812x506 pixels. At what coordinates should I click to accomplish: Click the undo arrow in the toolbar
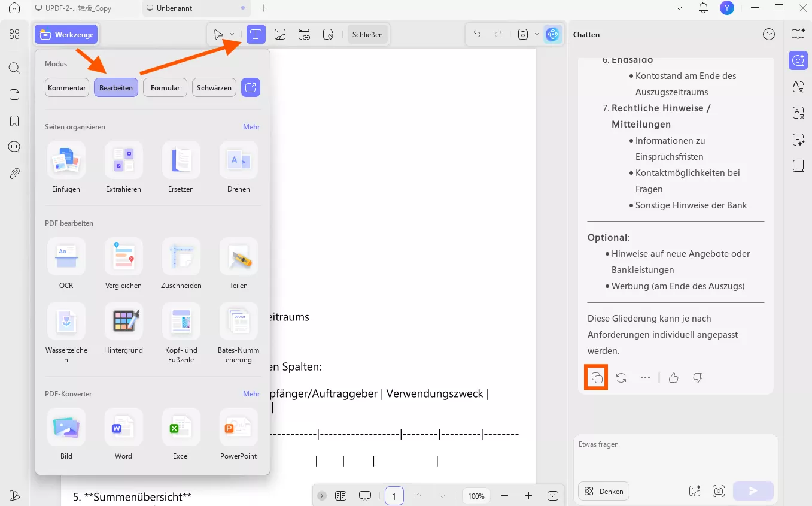[x=477, y=34]
